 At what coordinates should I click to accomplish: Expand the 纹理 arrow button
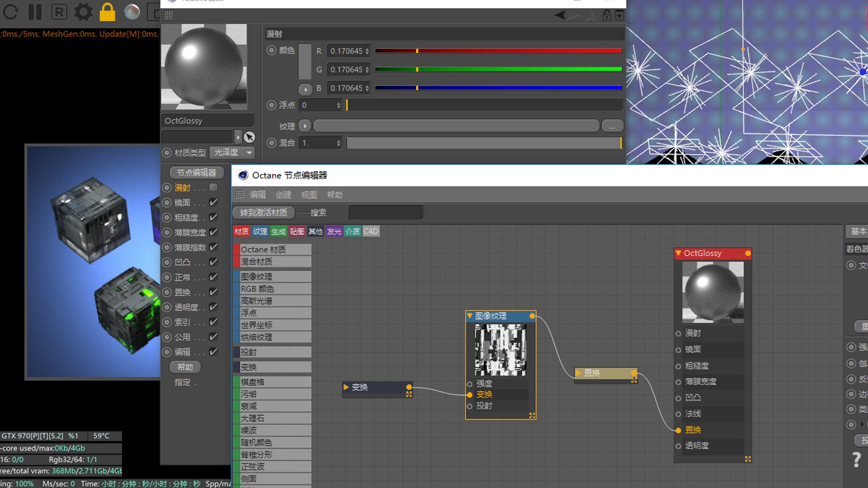(305, 126)
